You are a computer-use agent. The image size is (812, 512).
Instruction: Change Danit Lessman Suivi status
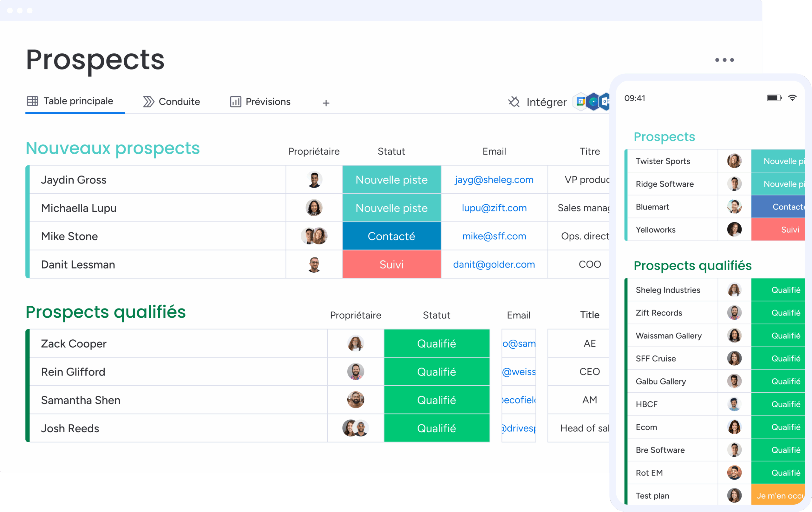(x=391, y=264)
